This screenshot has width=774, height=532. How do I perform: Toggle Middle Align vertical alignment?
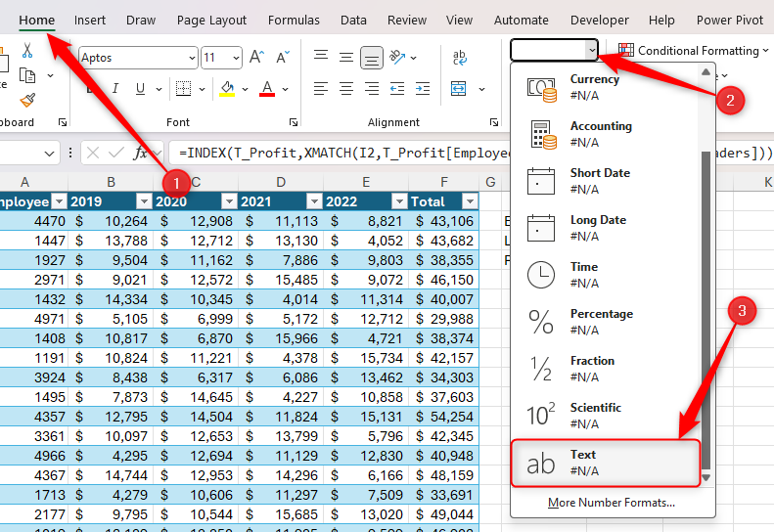click(x=345, y=58)
